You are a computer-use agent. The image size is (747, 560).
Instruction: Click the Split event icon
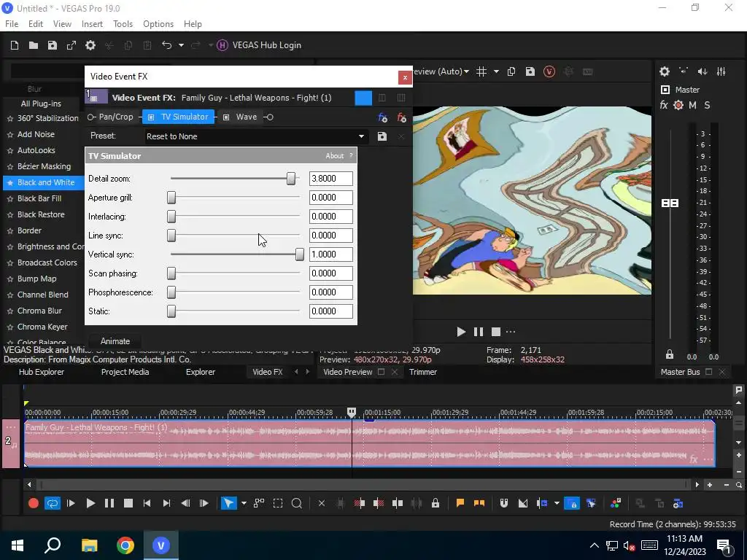click(x=398, y=503)
